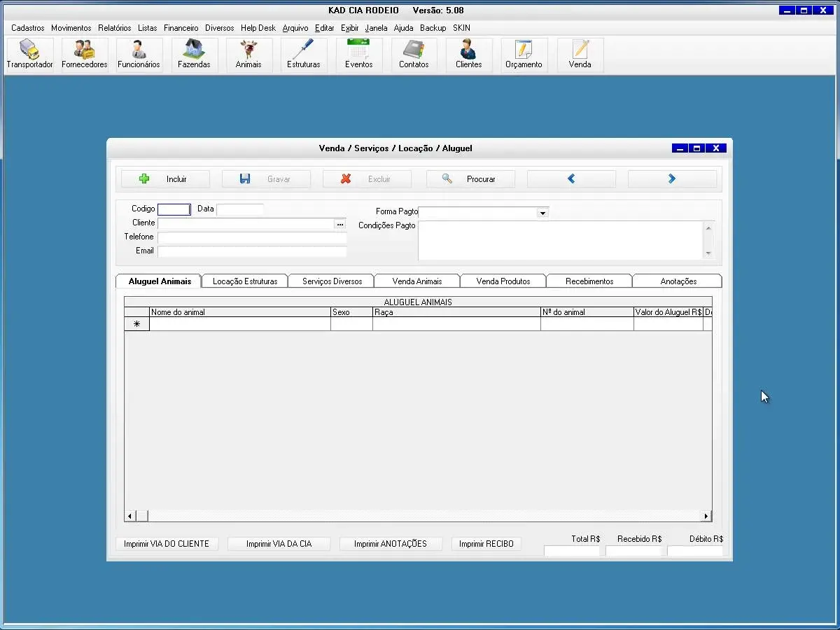Go to next record arrow
840x630 pixels.
coord(672,179)
